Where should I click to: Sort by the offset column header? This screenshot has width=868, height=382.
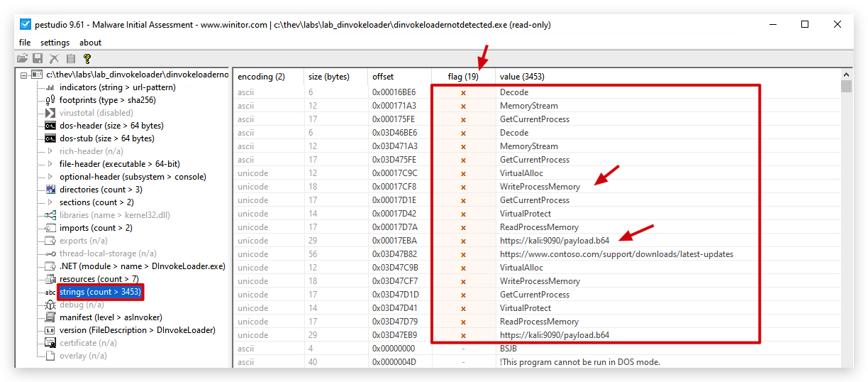pyautogui.click(x=400, y=76)
